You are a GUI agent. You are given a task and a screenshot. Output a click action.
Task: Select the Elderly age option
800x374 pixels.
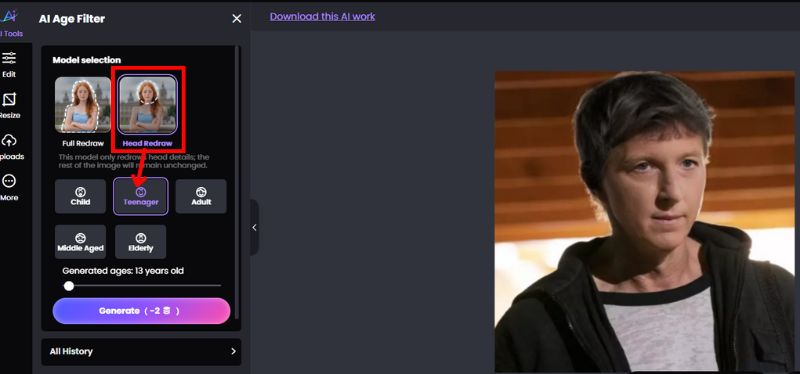(x=141, y=242)
